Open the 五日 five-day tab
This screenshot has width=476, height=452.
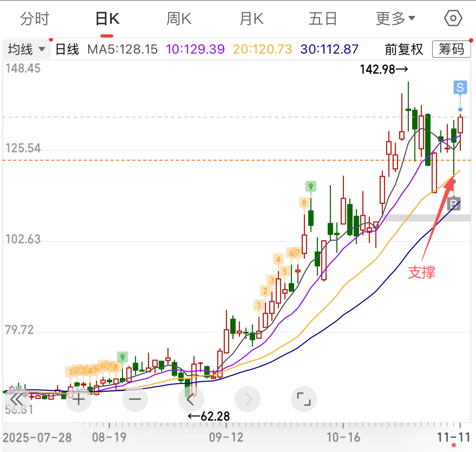[x=323, y=18]
